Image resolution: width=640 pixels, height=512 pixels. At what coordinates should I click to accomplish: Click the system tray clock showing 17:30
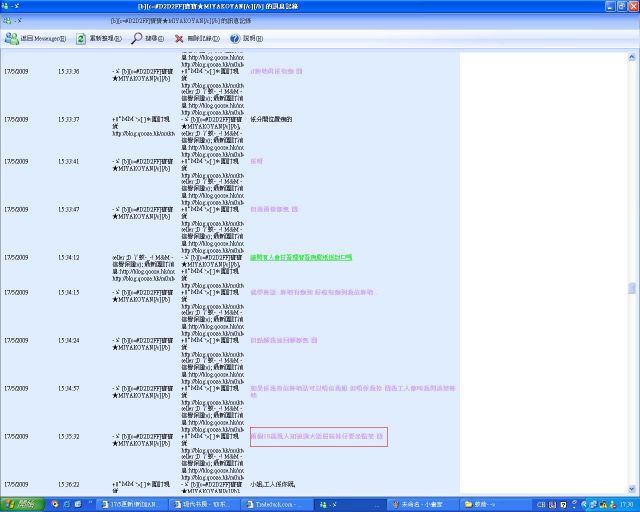[627, 505]
